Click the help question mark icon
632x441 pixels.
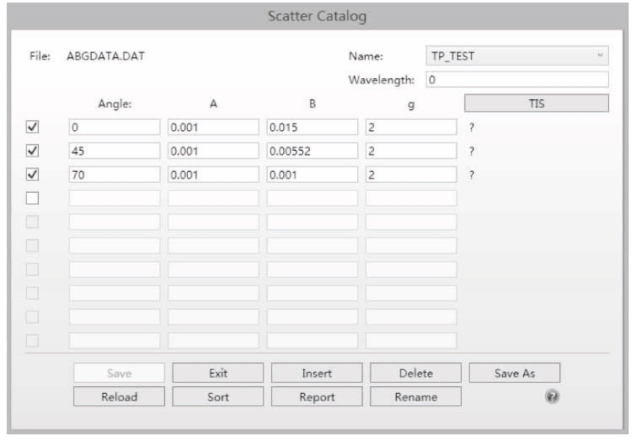tap(551, 396)
